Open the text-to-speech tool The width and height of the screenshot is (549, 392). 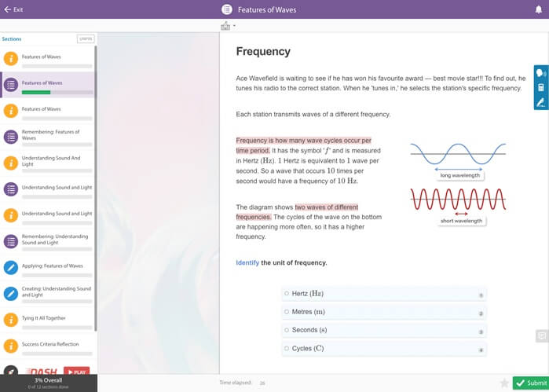click(541, 73)
